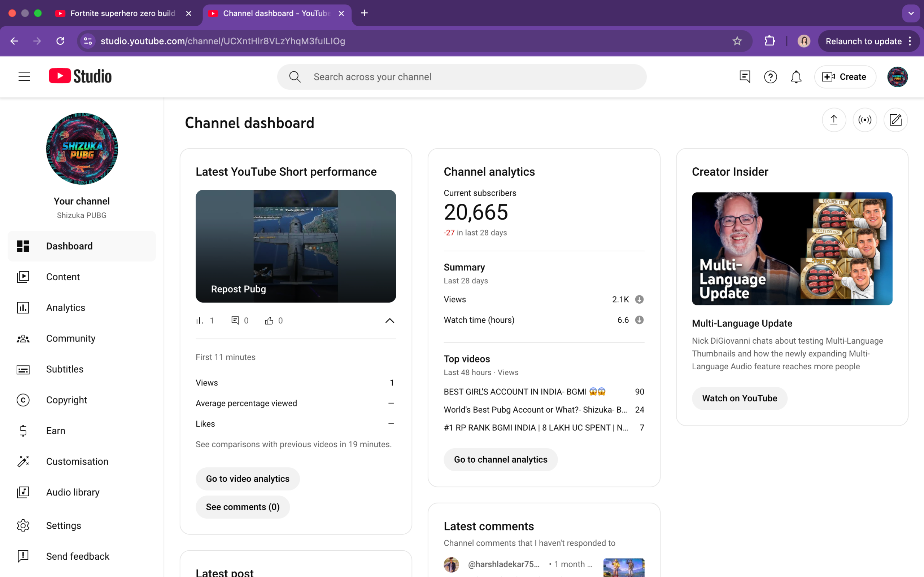The image size is (924, 577).
Task: Click the comments feedback icon in header
Action: [745, 77]
